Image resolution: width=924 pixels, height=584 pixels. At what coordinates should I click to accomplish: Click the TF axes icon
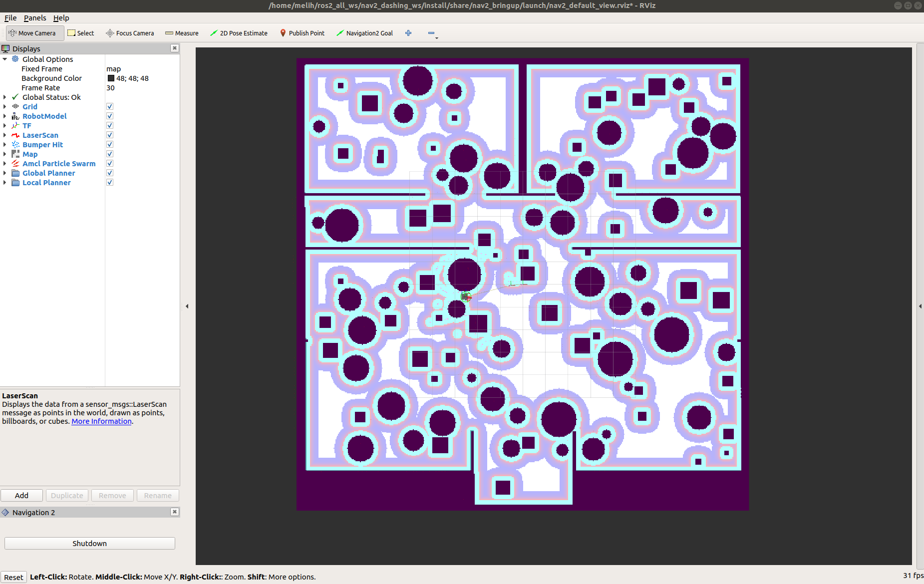point(15,125)
